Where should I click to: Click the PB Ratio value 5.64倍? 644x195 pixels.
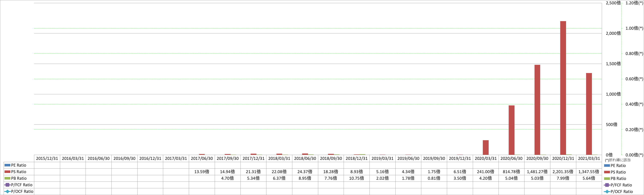(589, 178)
